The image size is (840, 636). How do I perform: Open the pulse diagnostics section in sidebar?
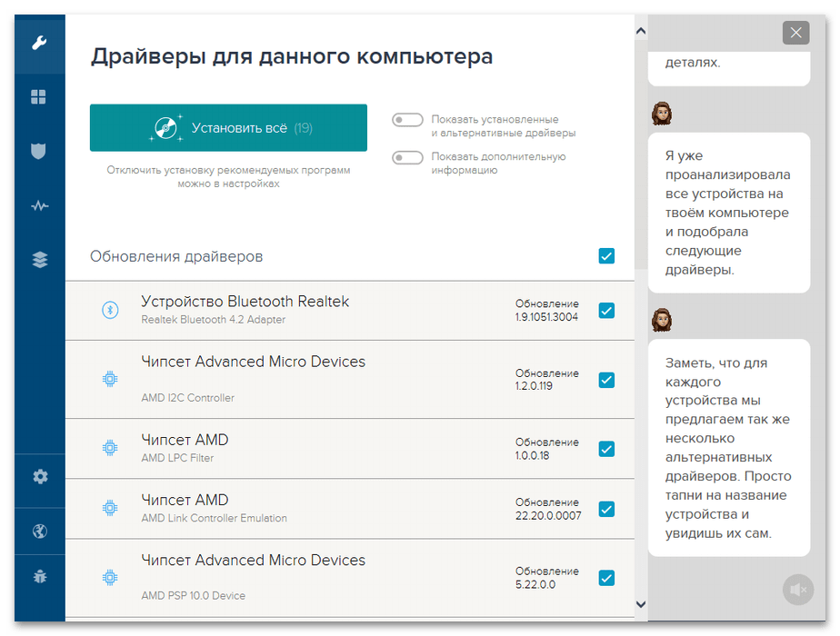[39, 205]
